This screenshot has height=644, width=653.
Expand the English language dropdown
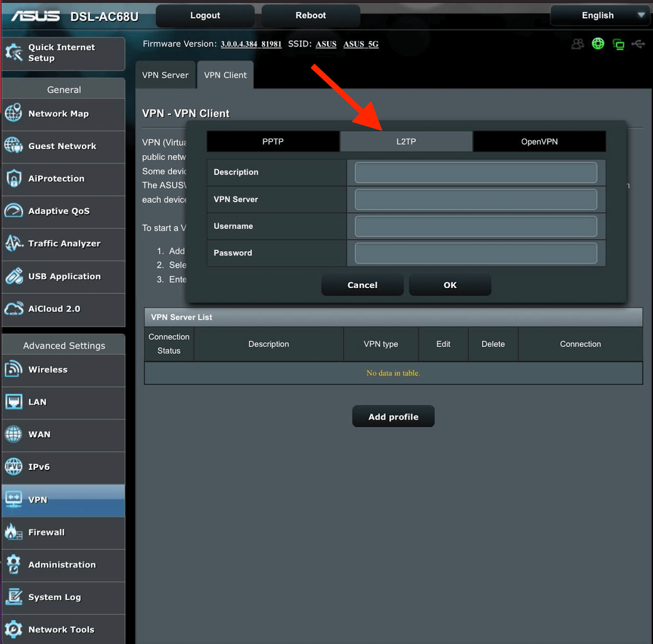point(600,15)
